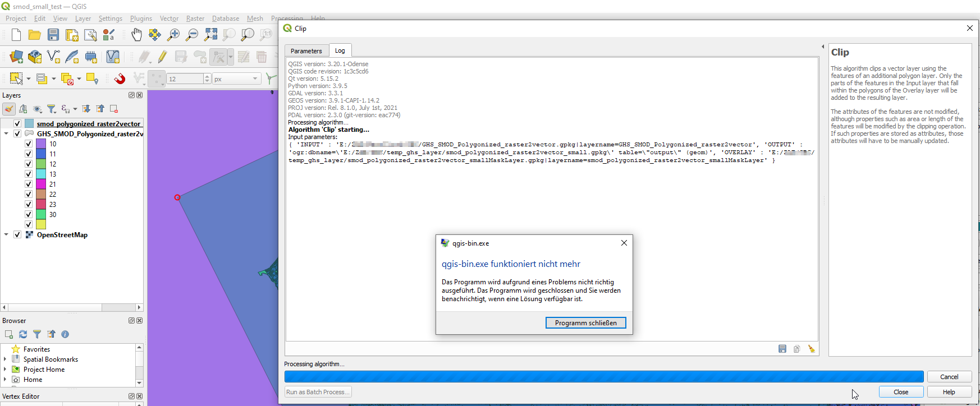The width and height of the screenshot is (980, 406).
Task: Open the Project menu
Action: [x=16, y=19]
